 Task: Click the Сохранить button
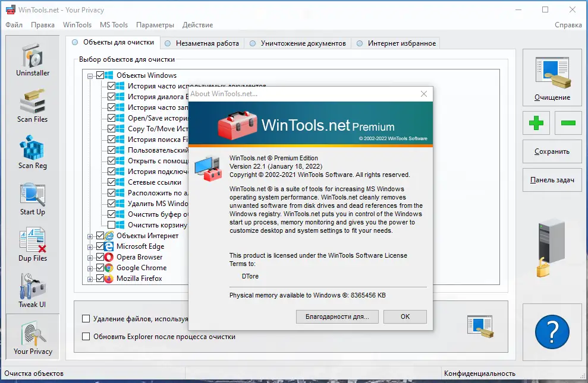tap(552, 151)
